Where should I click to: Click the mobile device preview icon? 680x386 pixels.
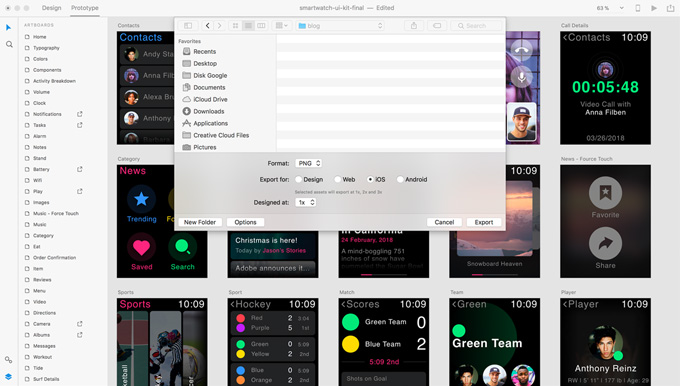[x=638, y=8]
